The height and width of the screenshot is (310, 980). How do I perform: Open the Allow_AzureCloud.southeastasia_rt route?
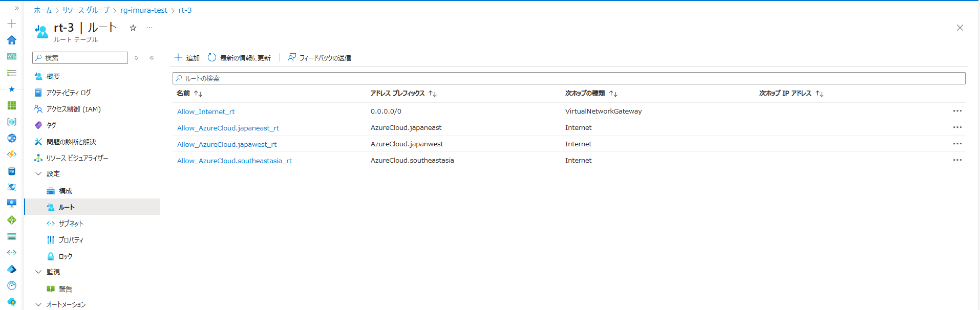click(x=235, y=161)
